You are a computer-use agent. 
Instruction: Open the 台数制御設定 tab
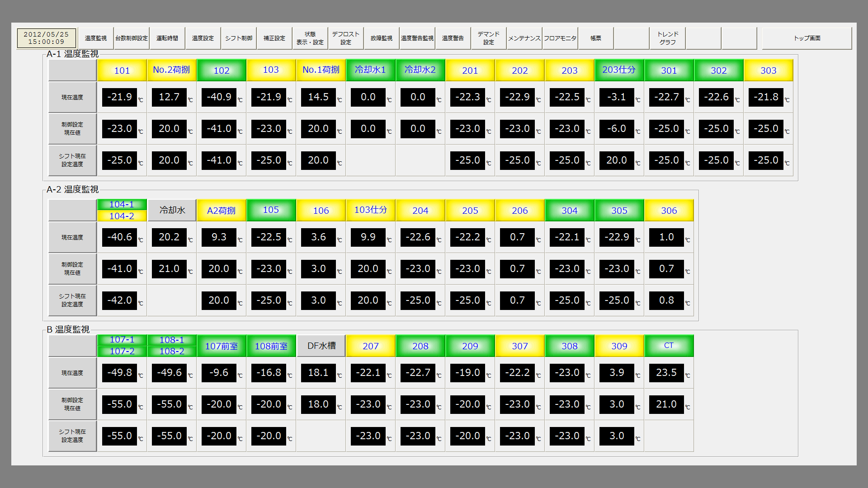[132, 38]
